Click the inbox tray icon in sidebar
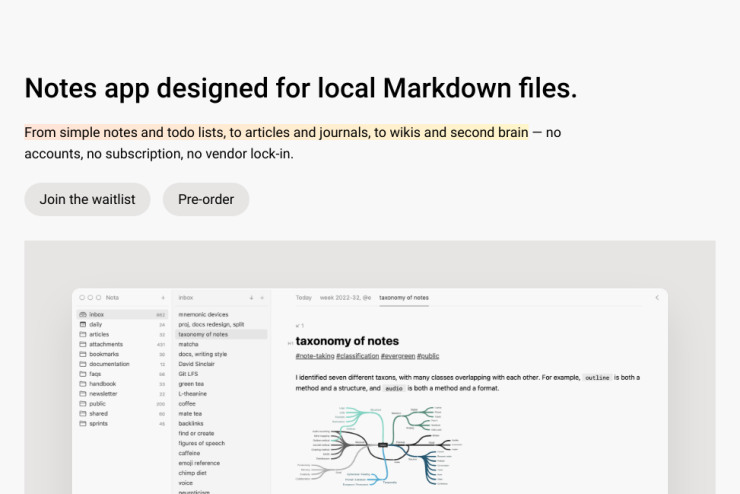Viewport: 740px width, 494px height. (83, 314)
